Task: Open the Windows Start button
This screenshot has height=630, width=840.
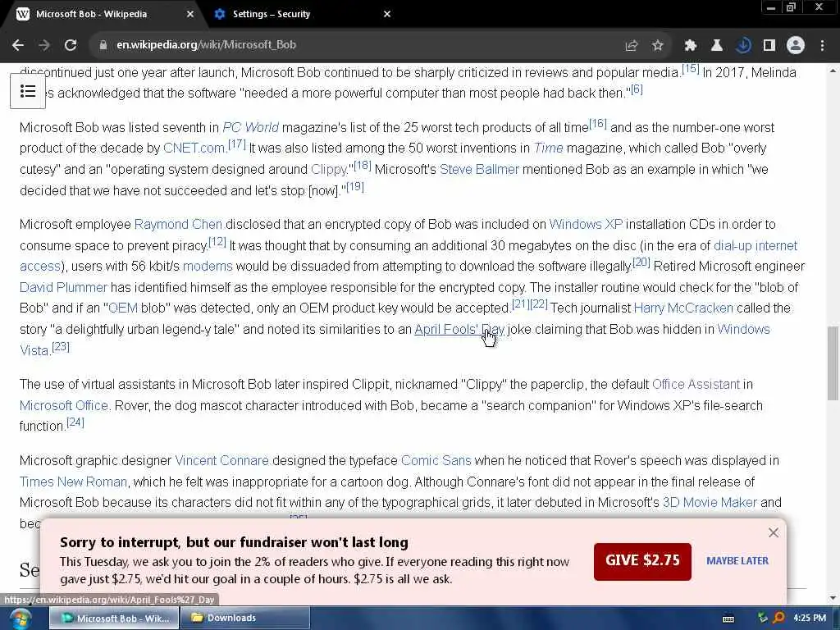Action: click(20, 619)
